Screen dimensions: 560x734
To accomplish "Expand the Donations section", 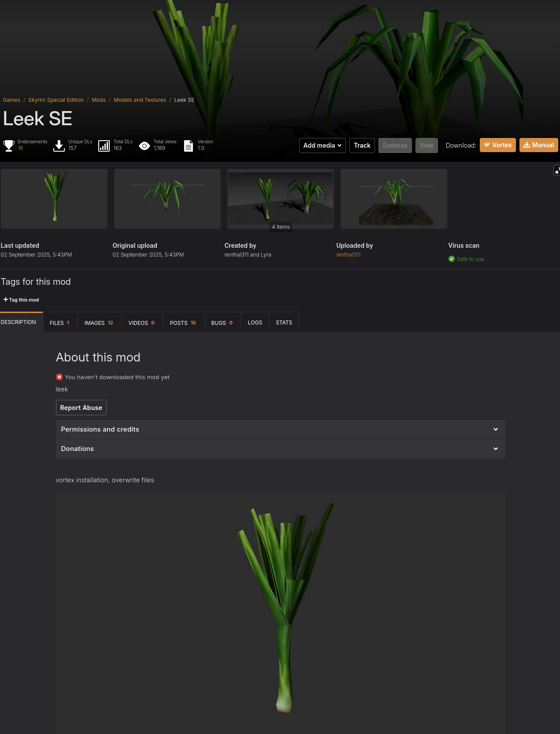I will point(281,449).
